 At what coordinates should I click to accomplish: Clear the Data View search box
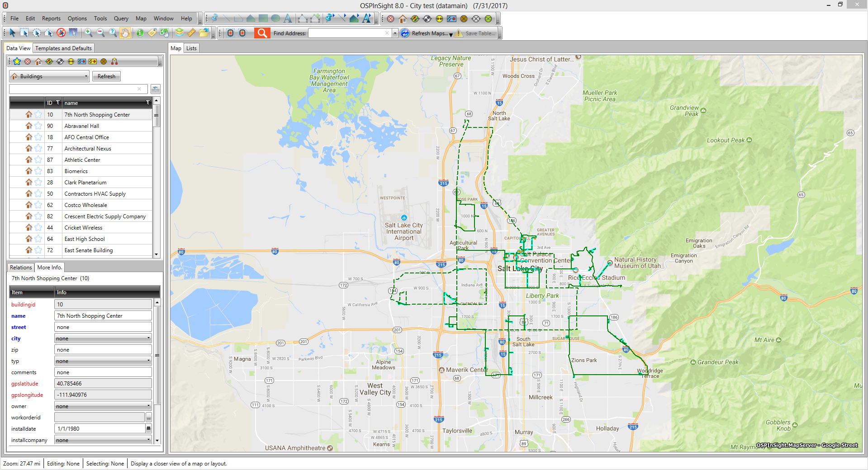pyautogui.click(x=139, y=89)
